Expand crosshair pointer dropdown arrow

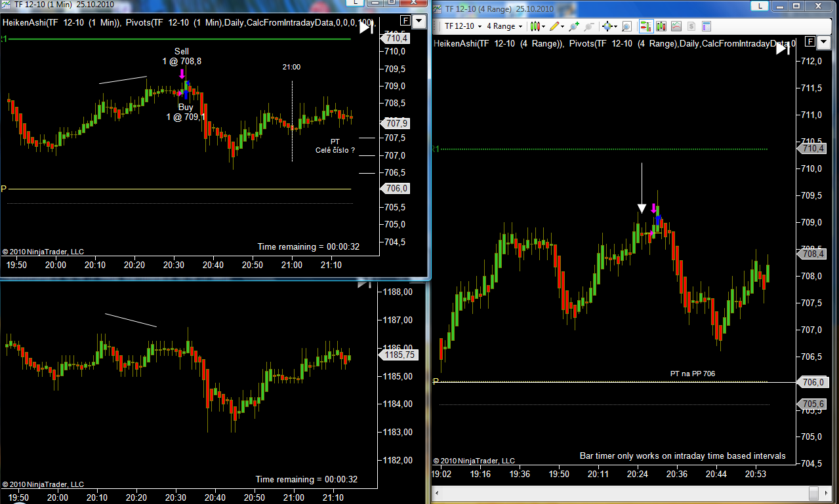click(615, 27)
